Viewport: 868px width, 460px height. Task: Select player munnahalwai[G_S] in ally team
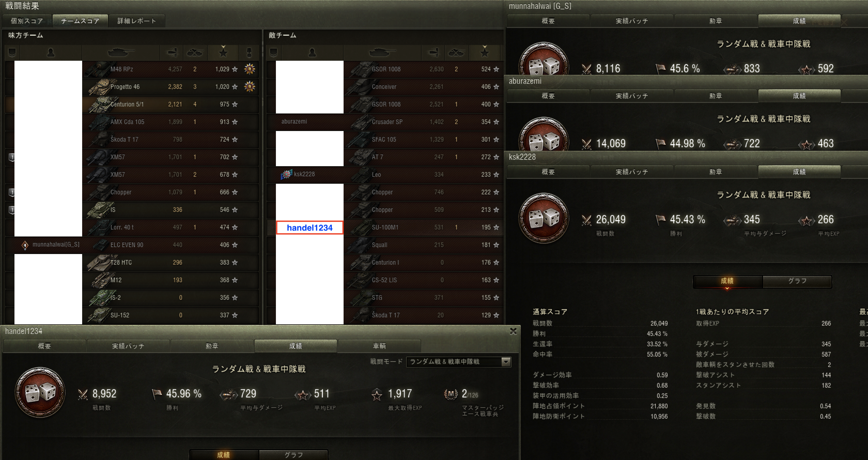pyautogui.click(x=56, y=245)
